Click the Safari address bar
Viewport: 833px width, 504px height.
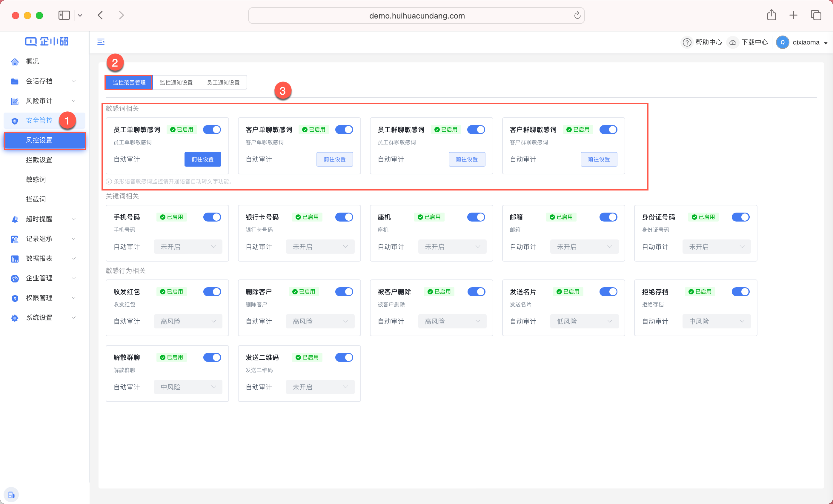coord(416,16)
